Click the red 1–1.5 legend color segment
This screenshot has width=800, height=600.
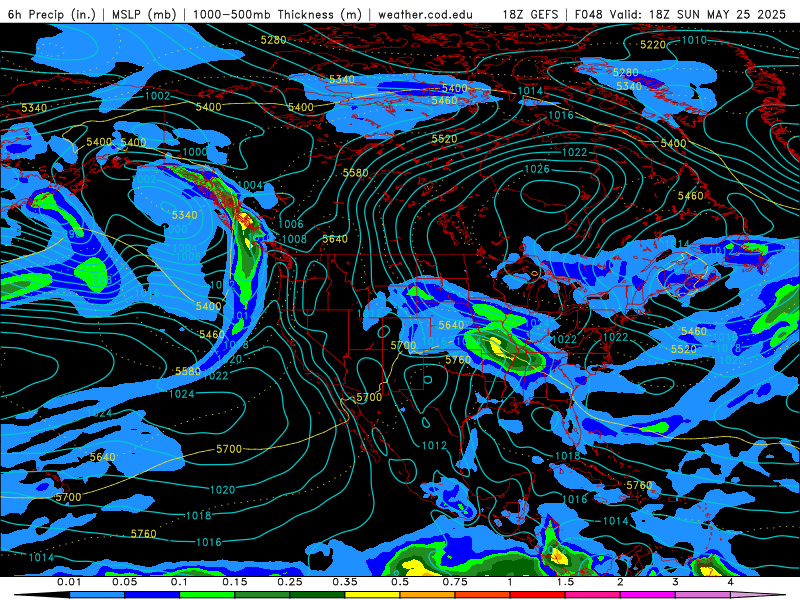pos(538,595)
